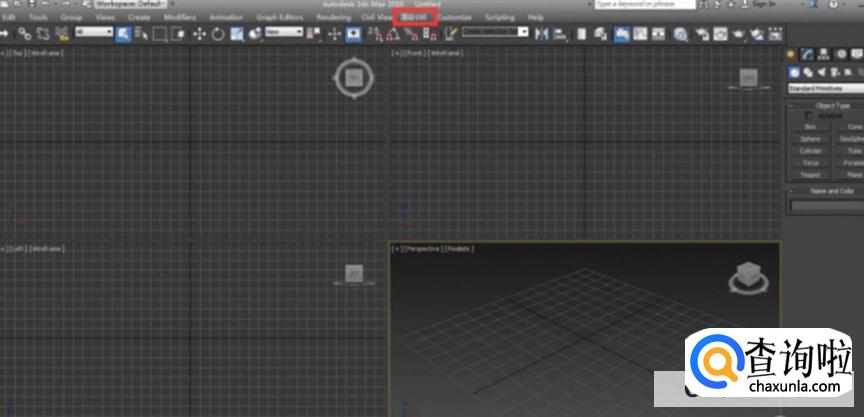Select the Link tool in main toolbar
The width and height of the screenshot is (864, 417).
24,34
